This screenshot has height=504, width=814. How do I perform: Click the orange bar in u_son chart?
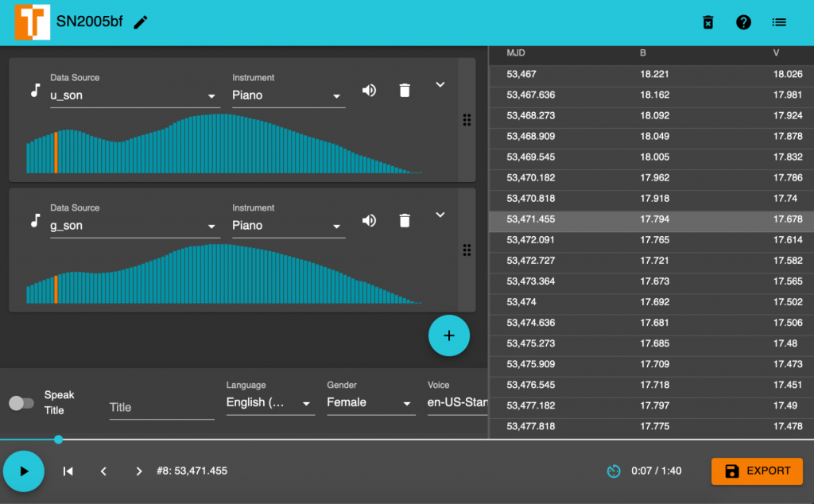[x=56, y=153]
